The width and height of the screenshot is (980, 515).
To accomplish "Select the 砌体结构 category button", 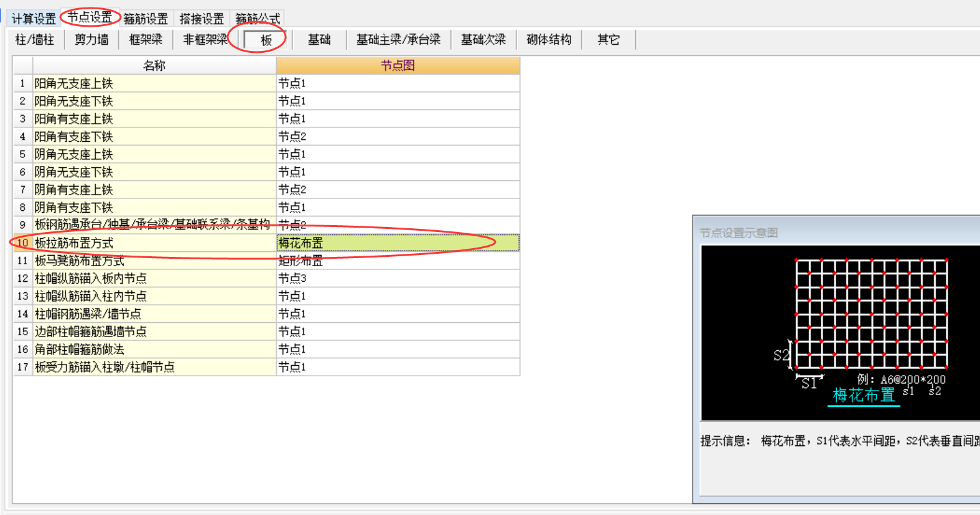I will click(x=549, y=40).
